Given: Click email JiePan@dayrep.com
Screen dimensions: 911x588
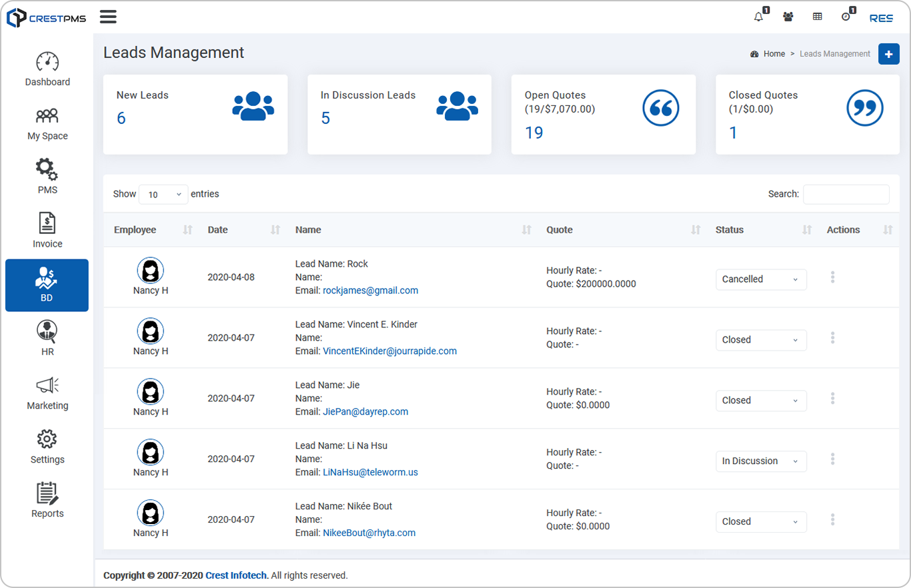Looking at the screenshot, I should coord(365,412).
